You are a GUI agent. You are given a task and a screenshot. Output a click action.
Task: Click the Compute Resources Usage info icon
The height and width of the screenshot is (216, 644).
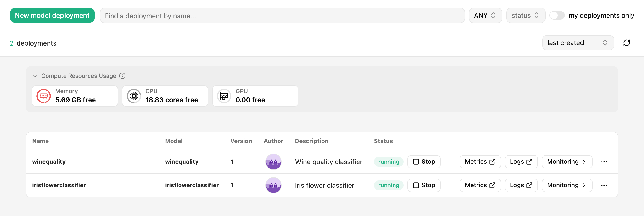(x=122, y=76)
